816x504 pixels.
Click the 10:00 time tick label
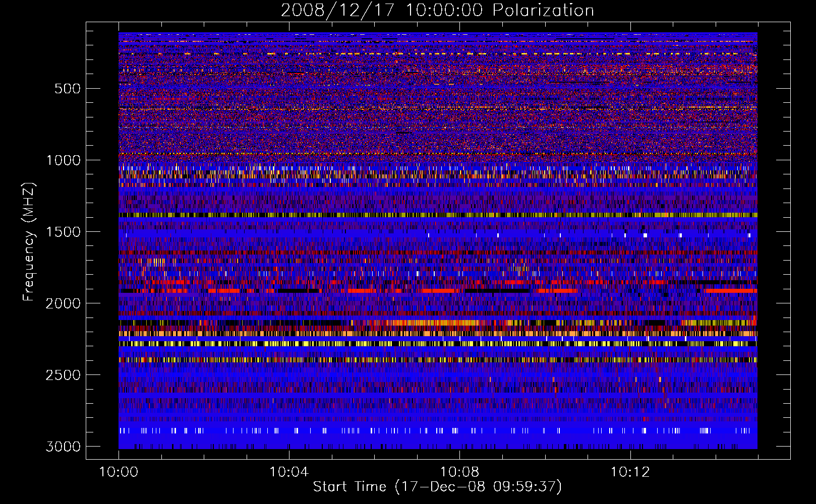point(119,472)
